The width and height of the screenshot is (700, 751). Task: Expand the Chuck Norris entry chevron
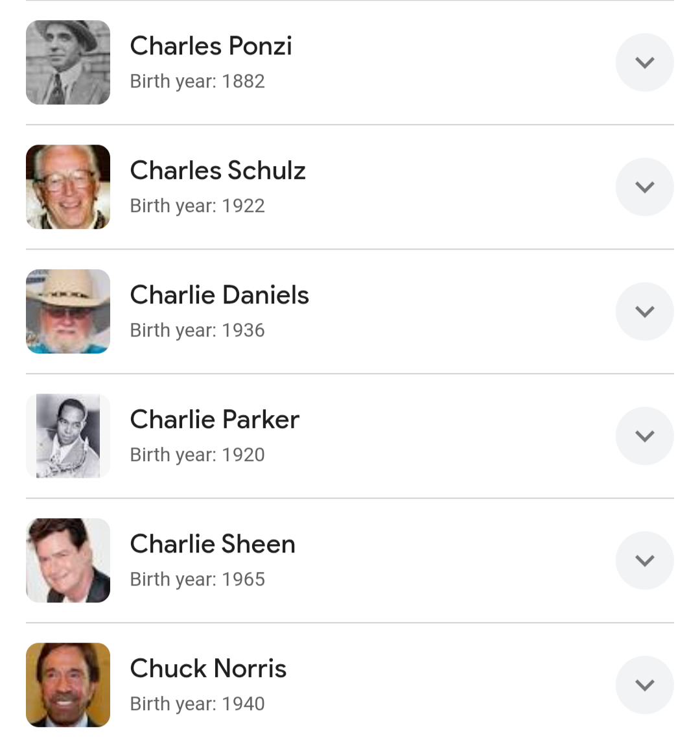644,685
